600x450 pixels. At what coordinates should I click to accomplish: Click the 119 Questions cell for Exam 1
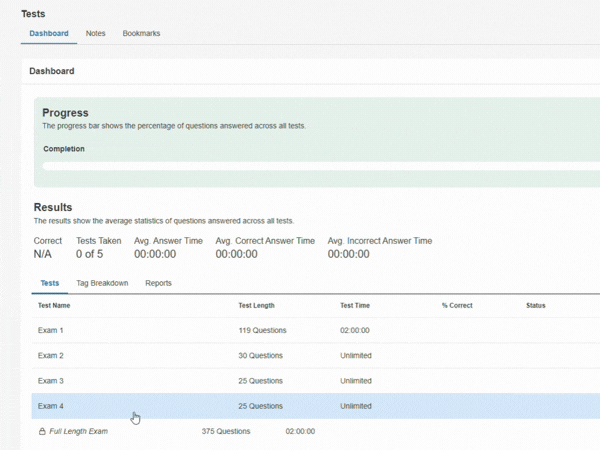[x=262, y=330]
